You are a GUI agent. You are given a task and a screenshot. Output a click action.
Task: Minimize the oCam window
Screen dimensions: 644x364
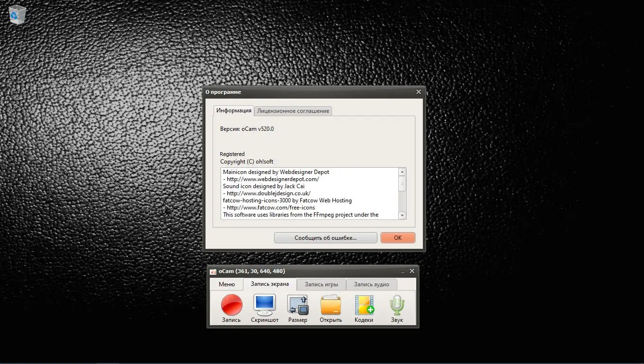[x=403, y=272]
